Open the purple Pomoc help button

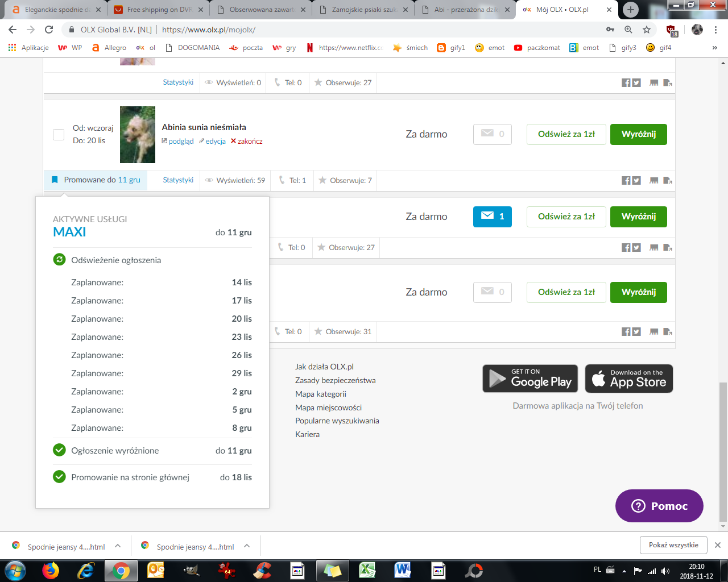pos(659,506)
